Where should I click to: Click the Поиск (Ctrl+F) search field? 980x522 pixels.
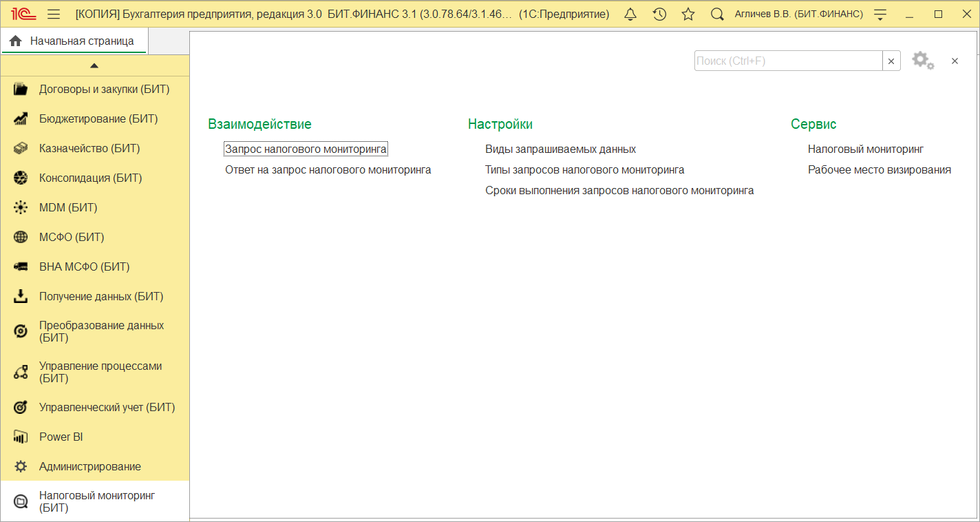(789, 61)
